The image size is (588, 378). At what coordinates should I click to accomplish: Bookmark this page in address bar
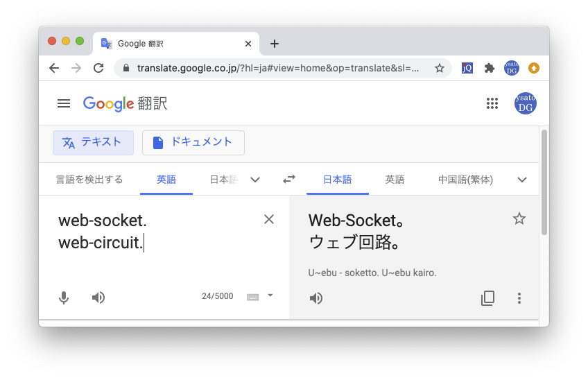tap(439, 68)
